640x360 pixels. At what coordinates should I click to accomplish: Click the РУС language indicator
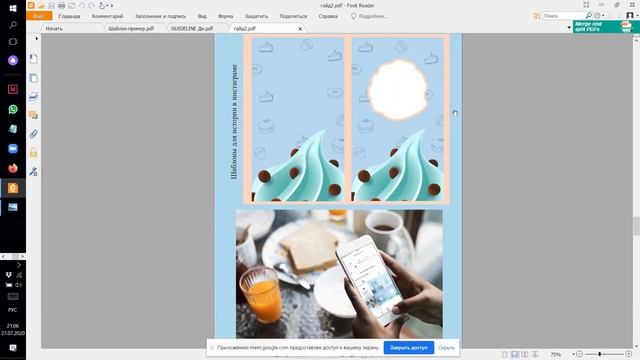(x=13, y=310)
